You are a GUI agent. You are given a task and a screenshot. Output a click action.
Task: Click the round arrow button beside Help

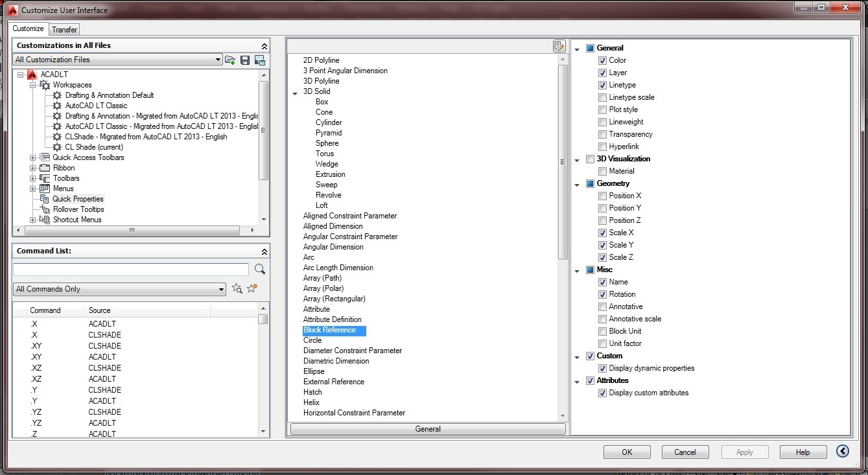(x=843, y=452)
